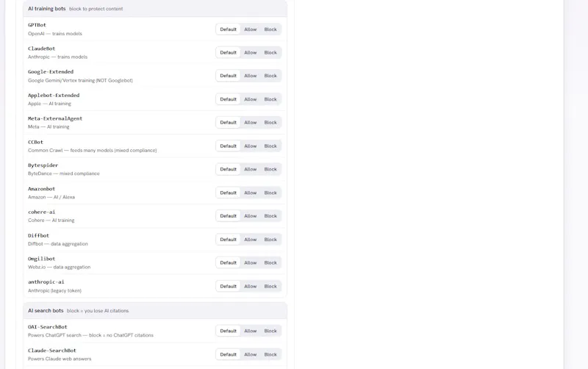Click "Common Crawl — feeds many models" description
The height and width of the screenshot is (369, 588).
[93, 151]
